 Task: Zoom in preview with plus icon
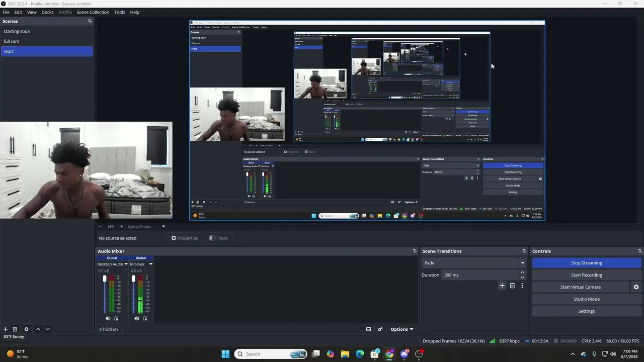pyautogui.click(x=121, y=226)
